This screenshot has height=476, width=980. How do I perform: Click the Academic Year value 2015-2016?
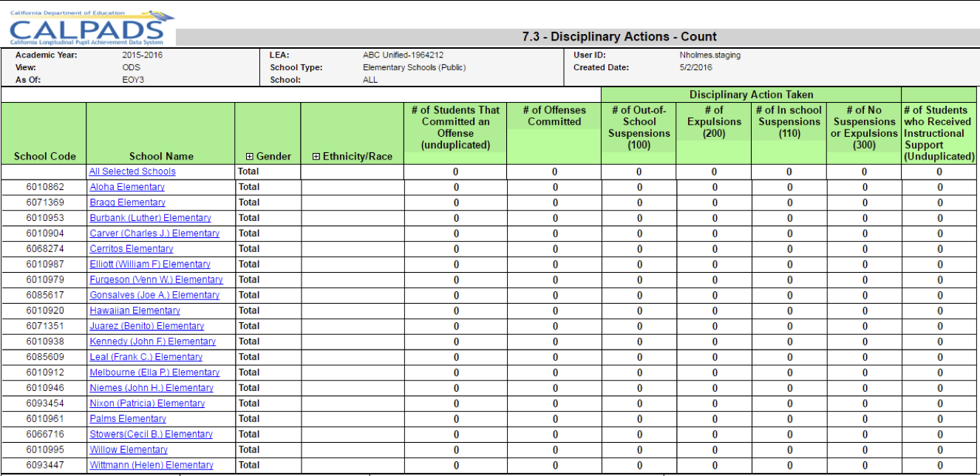(x=143, y=55)
